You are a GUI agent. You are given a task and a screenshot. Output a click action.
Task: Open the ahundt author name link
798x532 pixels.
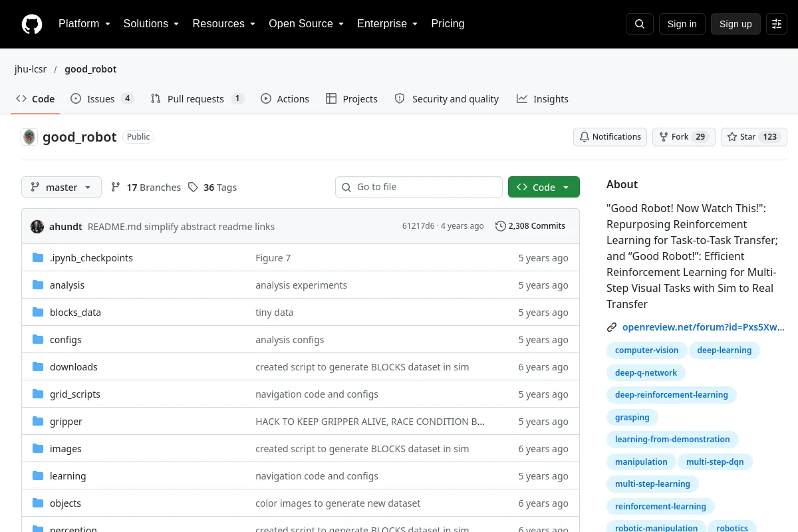66,227
